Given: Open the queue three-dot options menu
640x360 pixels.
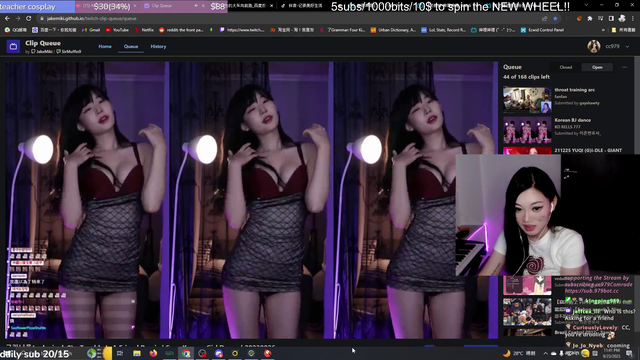Looking at the screenshot, I should click(x=624, y=67).
